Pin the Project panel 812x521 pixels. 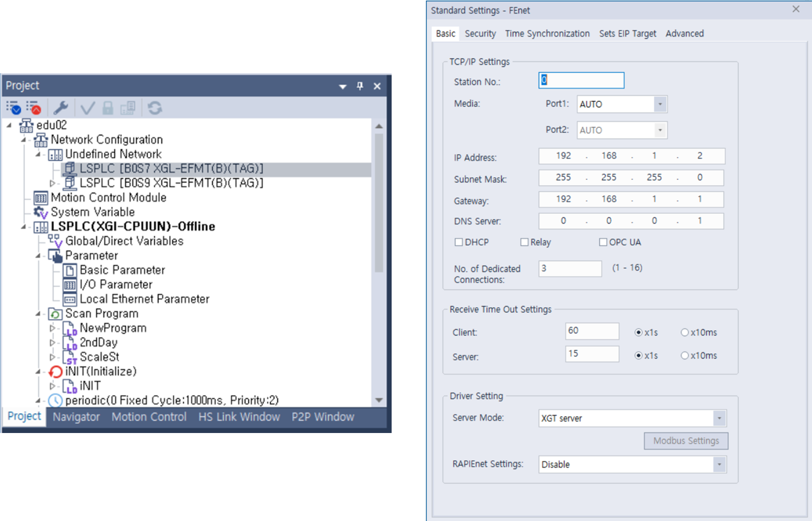(360, 86)
